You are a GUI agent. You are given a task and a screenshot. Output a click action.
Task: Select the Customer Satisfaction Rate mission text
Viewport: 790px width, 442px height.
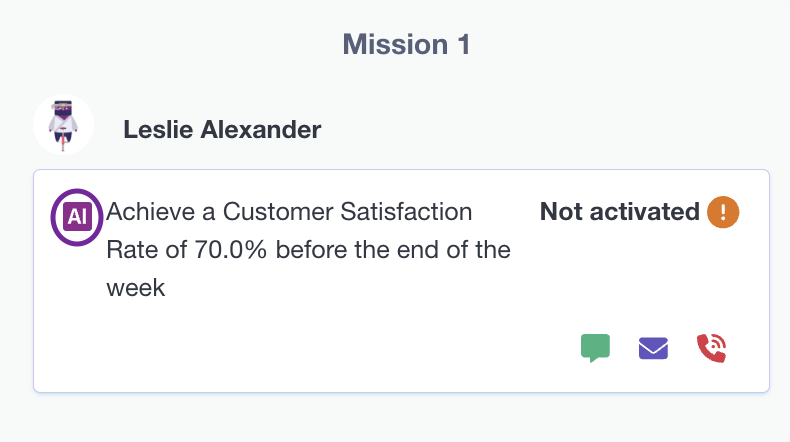pyautogui.click(x=308, y=250)
